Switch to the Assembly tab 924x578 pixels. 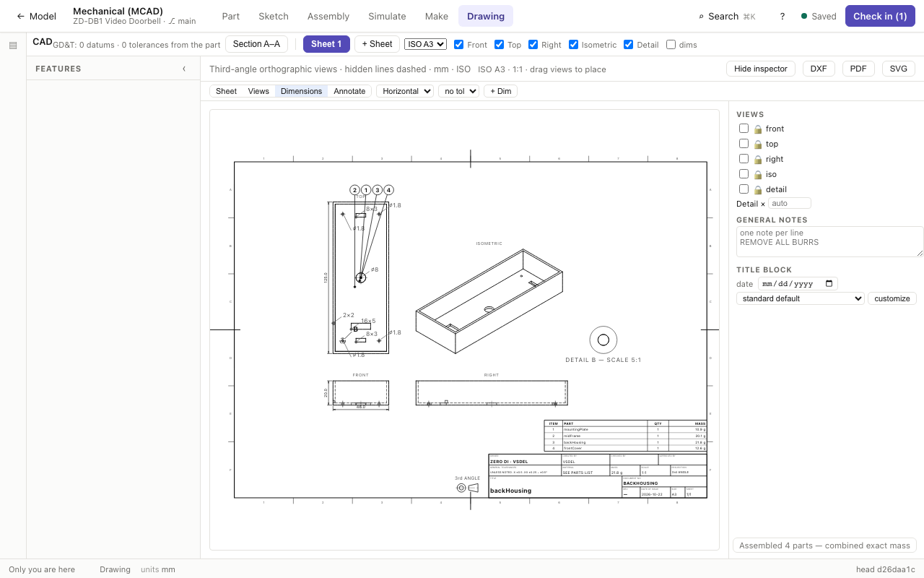[x=328, y=16]
